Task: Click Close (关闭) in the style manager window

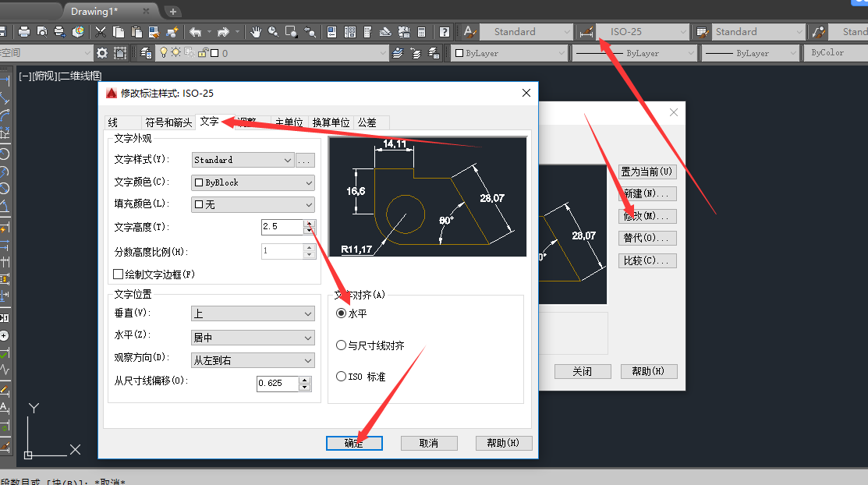Action: coord(583,371)
